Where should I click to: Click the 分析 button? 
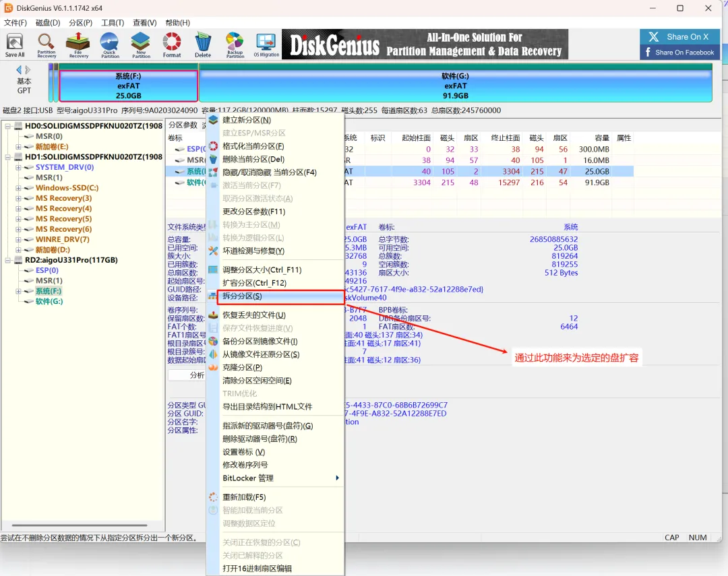[197, 375]
